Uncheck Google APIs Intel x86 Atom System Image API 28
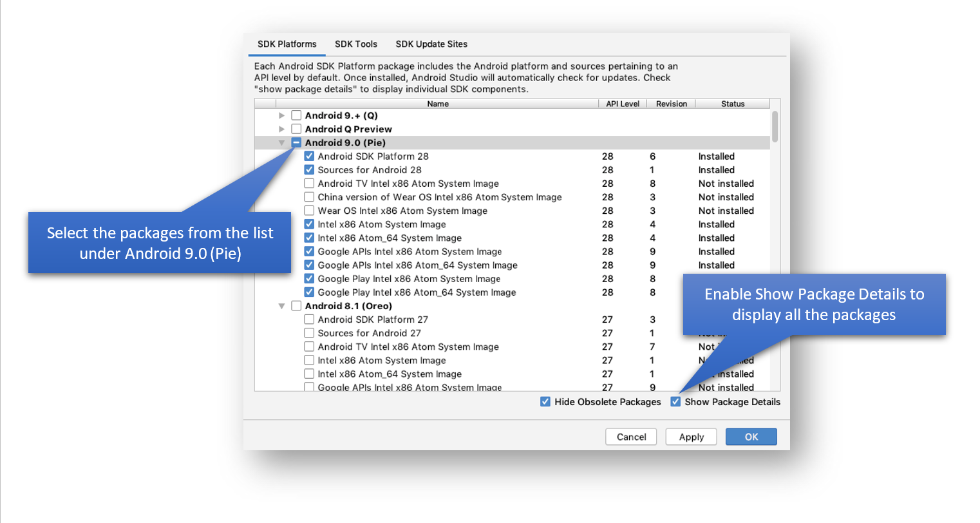The width and height of the screenshot is (980, 523). (309, 252)
